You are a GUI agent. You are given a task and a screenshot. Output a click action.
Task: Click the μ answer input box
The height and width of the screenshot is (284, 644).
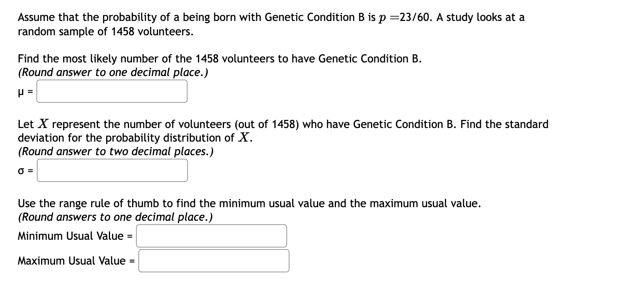112,91
